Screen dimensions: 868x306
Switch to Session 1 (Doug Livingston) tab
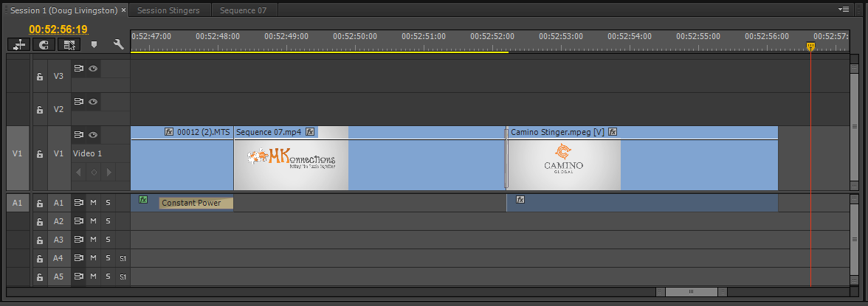point(63,10)
